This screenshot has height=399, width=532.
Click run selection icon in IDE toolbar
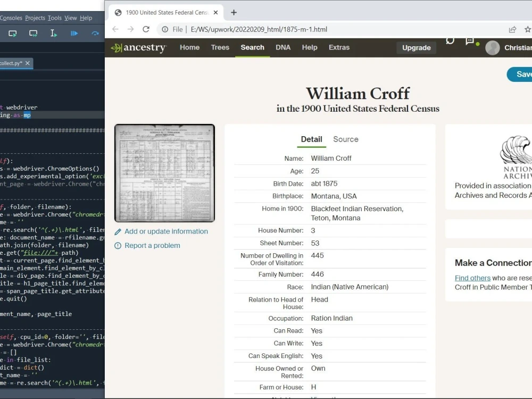click(x=54, y=33)
